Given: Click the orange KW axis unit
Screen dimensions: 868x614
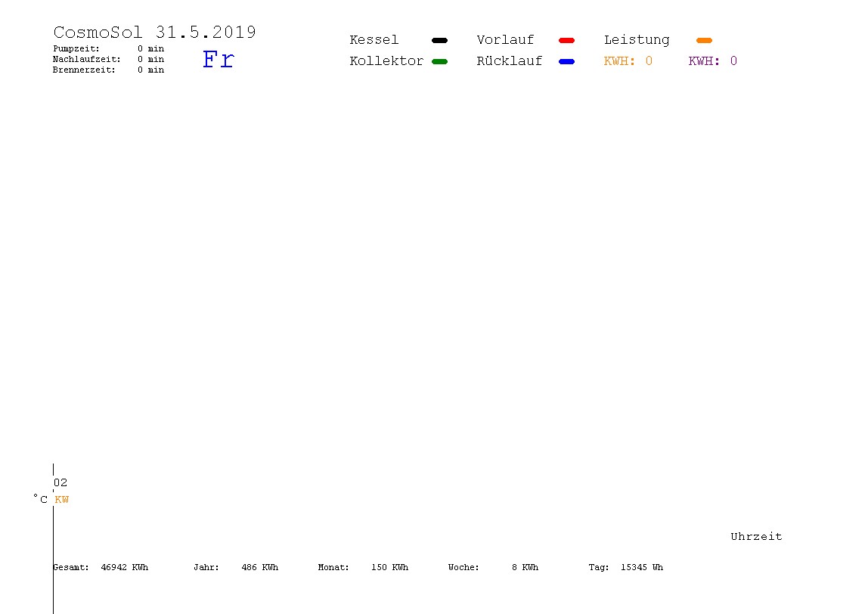Looking at the screenshot, I should point(62,499).
